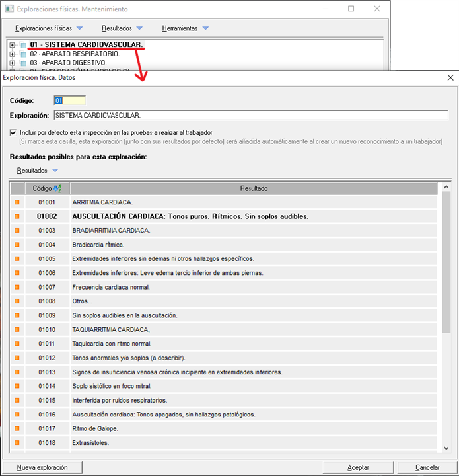Toggle the 'Incluir por defecto esta inspección' checkbox
Viewport: 459px width, 476px height.
coord(14,132)
